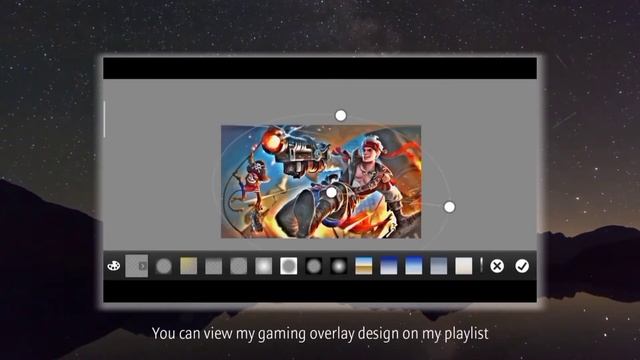Expand the current gradient preview arrow

(x=142, y=266)
